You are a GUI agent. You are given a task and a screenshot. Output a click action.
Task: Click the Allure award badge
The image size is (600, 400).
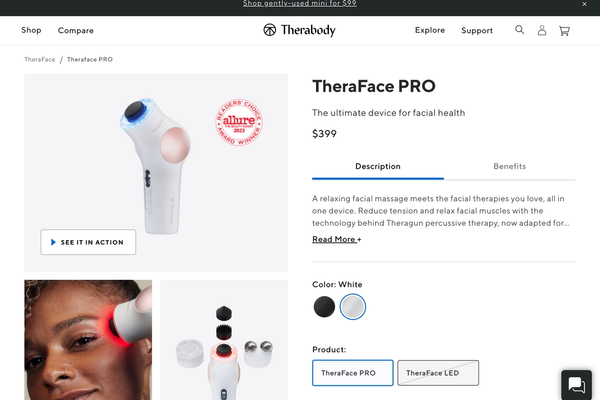tap(239, 122)
